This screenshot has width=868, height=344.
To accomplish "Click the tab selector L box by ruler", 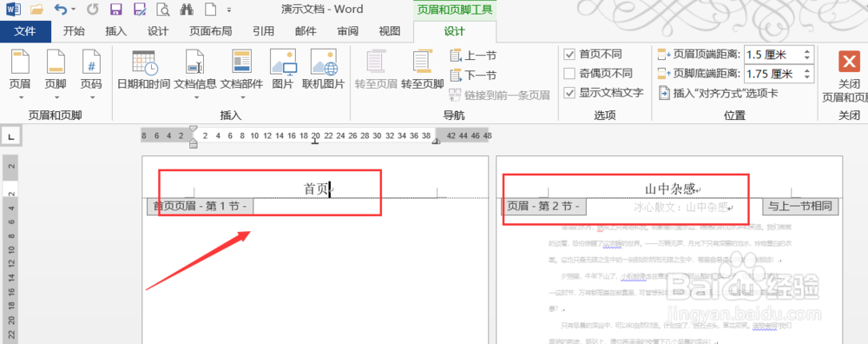I will tap(12, 136).
